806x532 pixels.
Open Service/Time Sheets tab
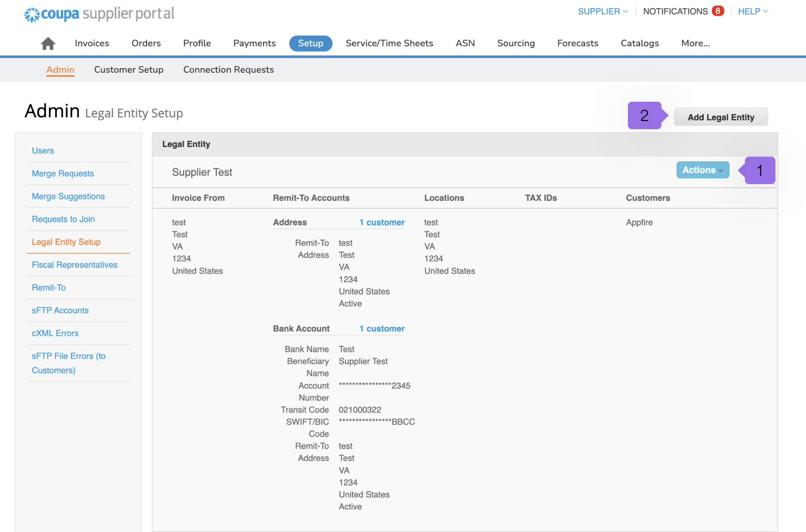coord(389,43)
